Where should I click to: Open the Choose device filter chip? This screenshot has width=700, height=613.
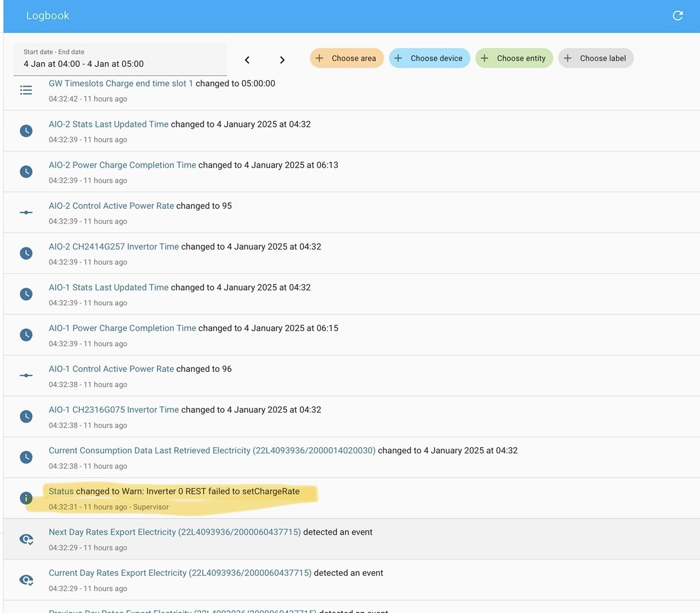click(429, 59)
